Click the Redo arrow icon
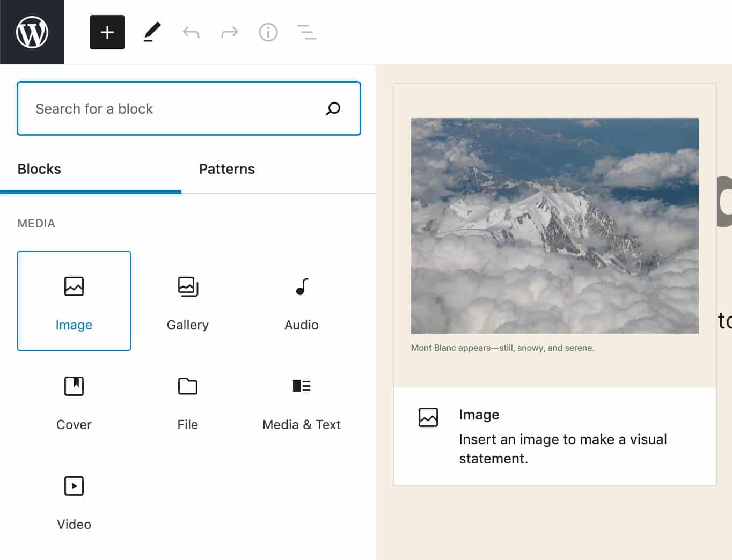 pyautogui.click(x=229, y=32)
